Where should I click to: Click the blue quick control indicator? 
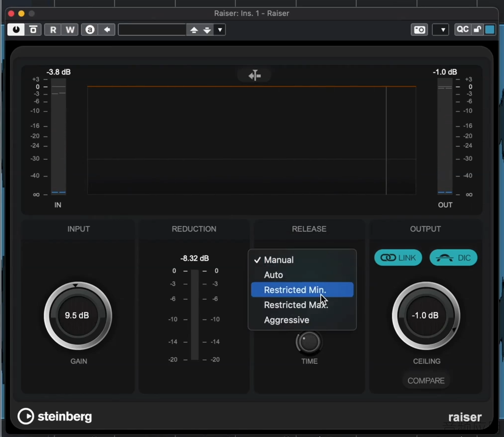490,29
